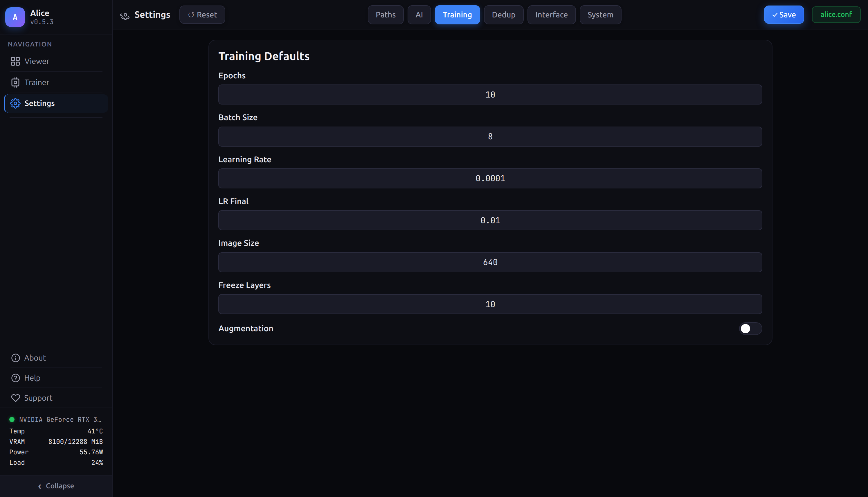Screen dimensions: 868x497
Task: Click the Epochs value field
Action: [490, 95]
